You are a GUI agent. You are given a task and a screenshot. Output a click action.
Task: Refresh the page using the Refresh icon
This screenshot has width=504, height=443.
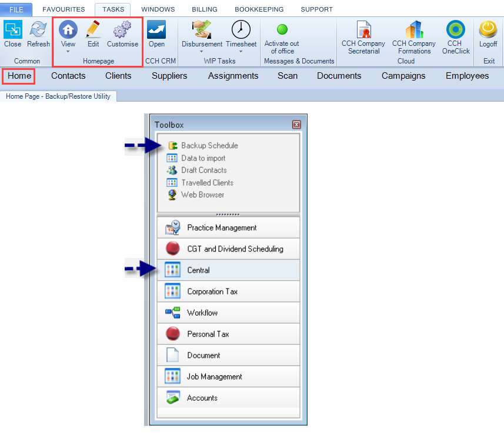click(38, 29)
